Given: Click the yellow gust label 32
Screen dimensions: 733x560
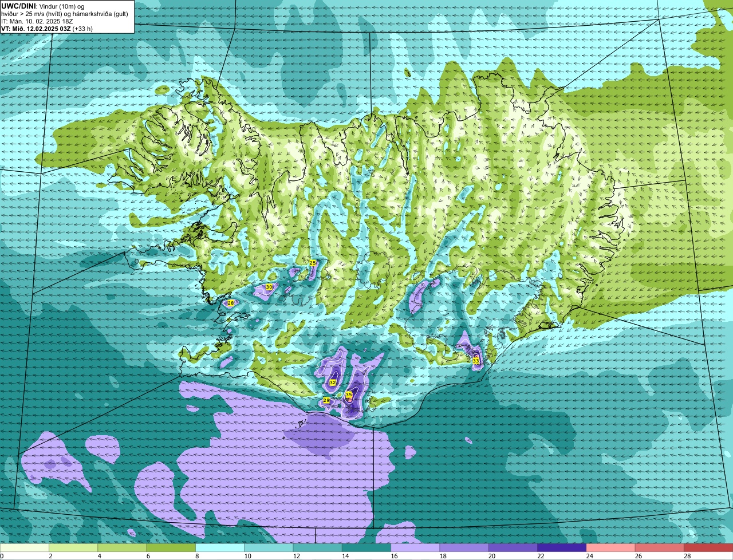Looking at the screenshot, I should click(333, 382).
